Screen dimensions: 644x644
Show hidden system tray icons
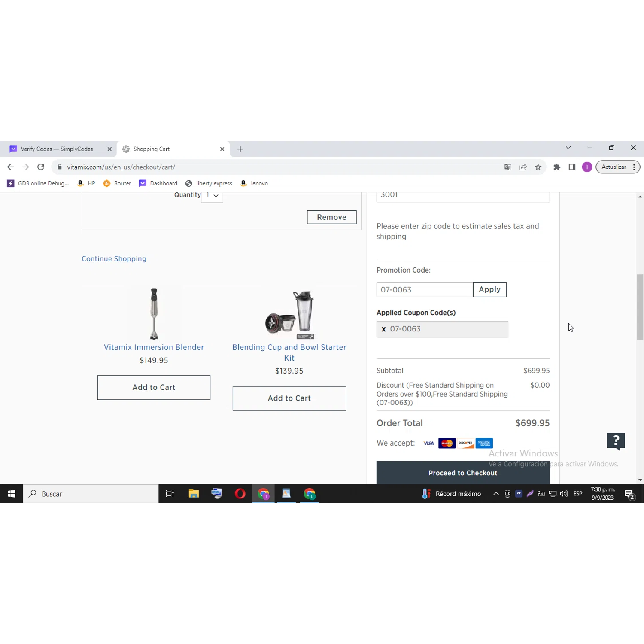pyautogui.click(x=496, y=494)
